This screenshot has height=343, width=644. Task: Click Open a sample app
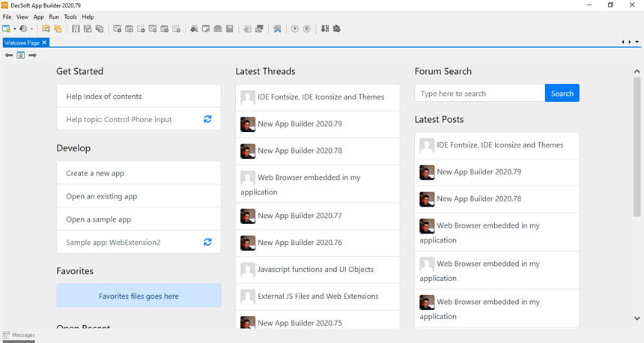click(x=139, y=219)
